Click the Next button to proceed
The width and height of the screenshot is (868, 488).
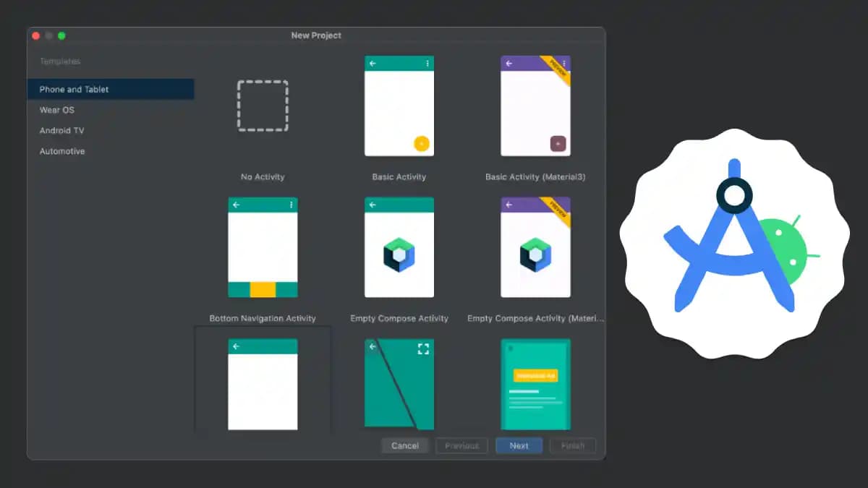(519, 445)
